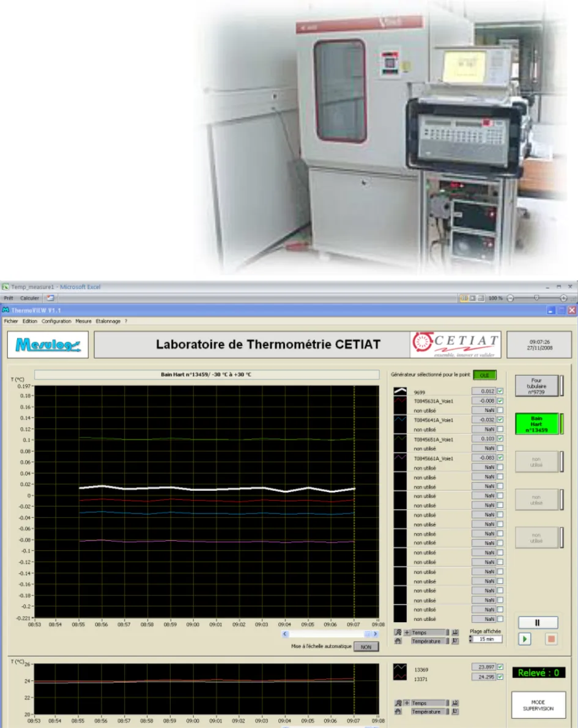This screenshot has height=728, width=578.
Task: Open the Edition menu
Action: click(30, 322)
